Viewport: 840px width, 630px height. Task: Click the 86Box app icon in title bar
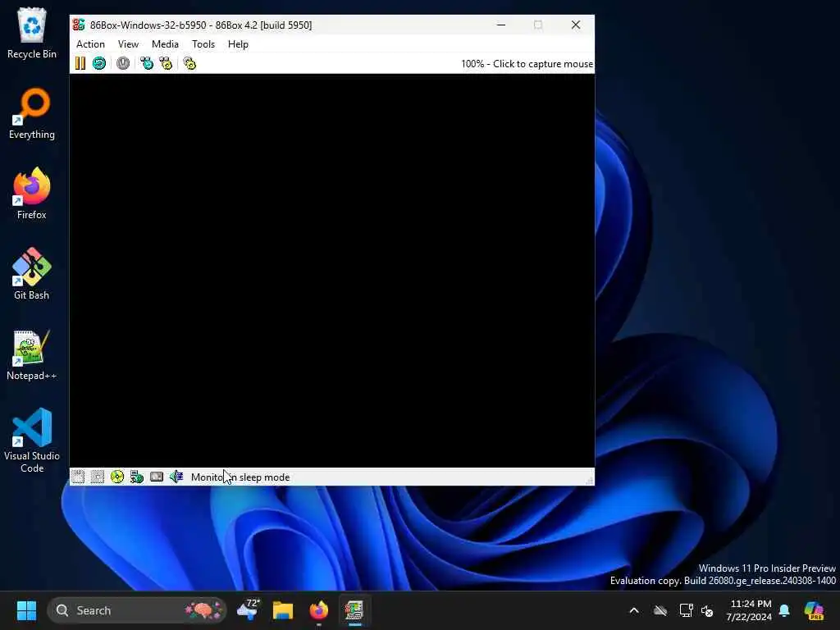[x=79, y=25]
